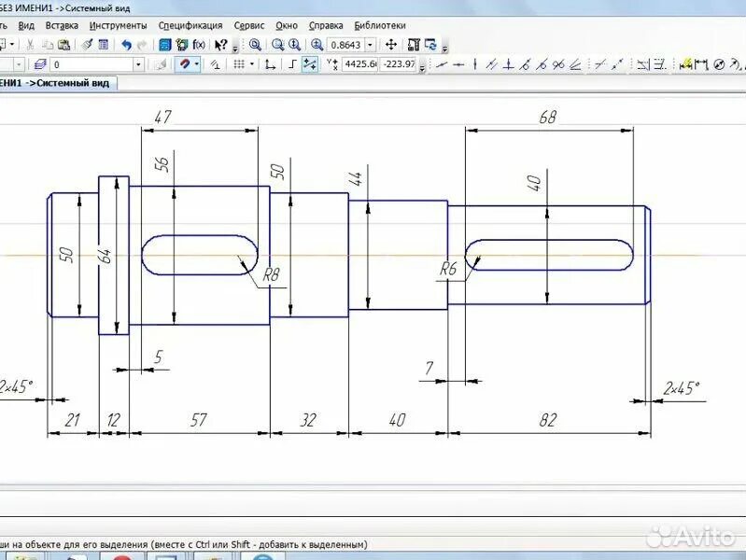Open the Окно menu

287,25
